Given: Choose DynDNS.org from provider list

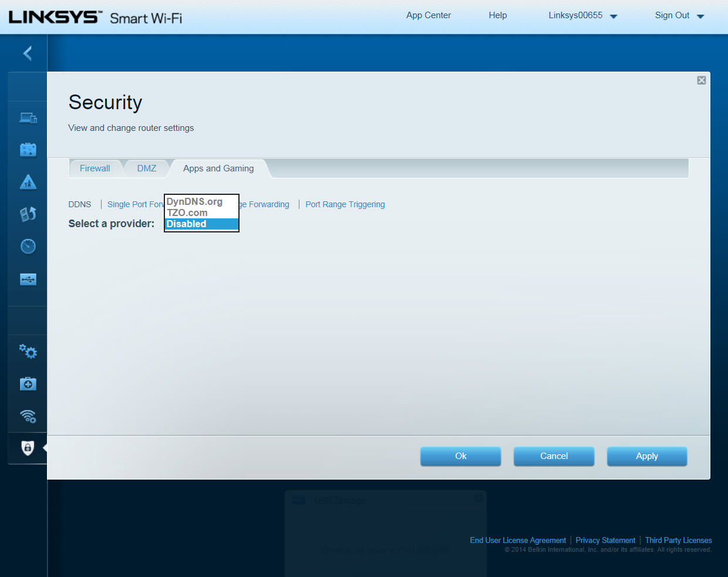Looking at the screenshot, I should point(201,201).
